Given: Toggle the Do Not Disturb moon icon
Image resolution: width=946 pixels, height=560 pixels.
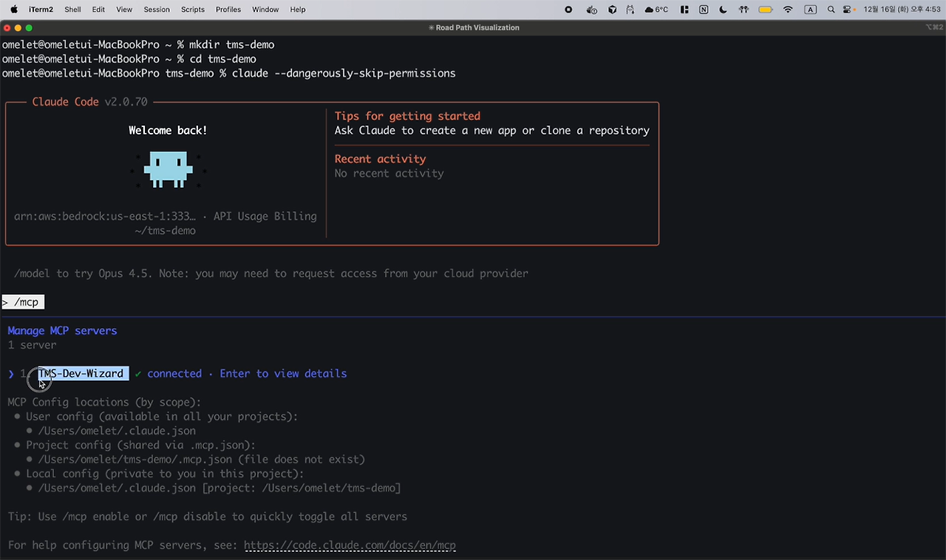Looking at the screenshot, I should coord(723,10).
